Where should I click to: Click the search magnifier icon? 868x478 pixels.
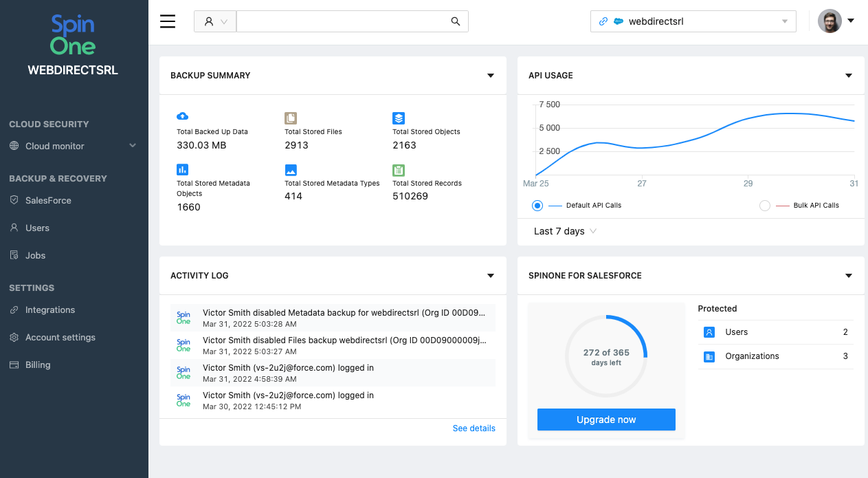click(x=455, y=21)
